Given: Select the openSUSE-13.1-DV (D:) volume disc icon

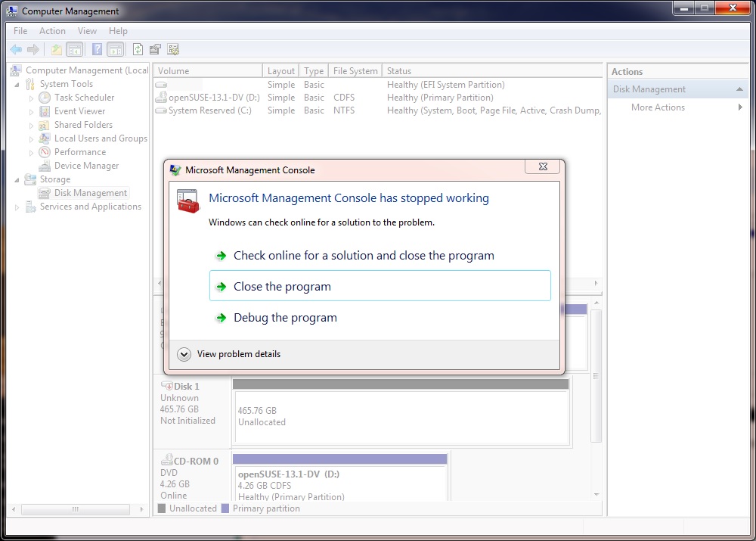Looking at the screenshot, I should (x=161, y=98).
